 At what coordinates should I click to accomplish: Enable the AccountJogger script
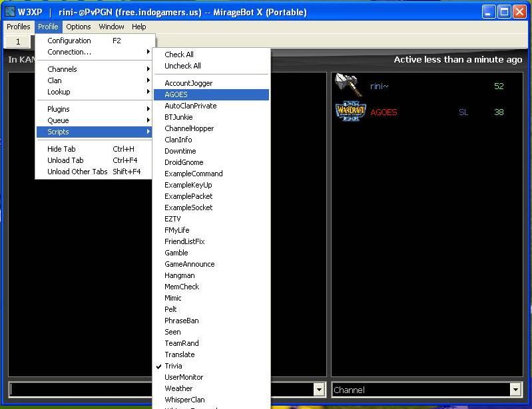[x=211, y=83]
